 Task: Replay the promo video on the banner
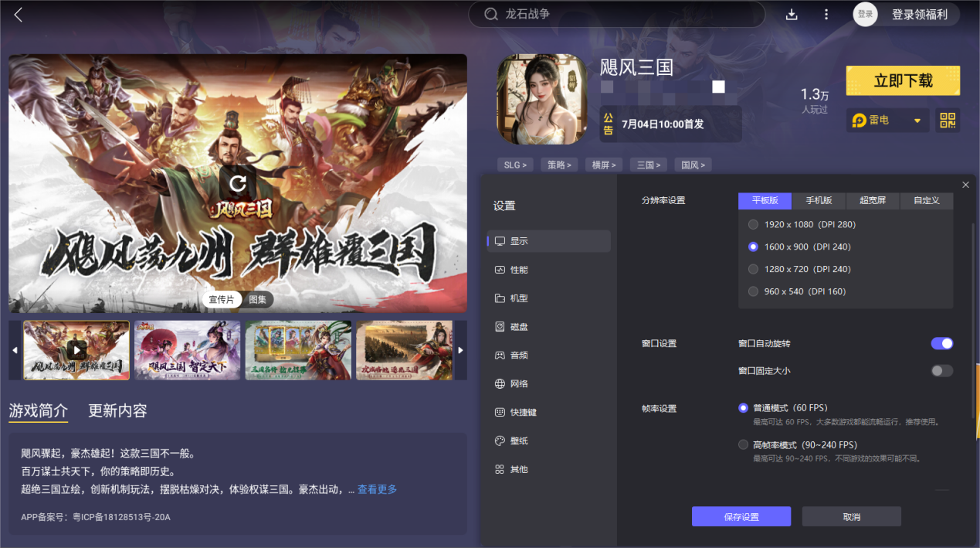tap(238, 183)
